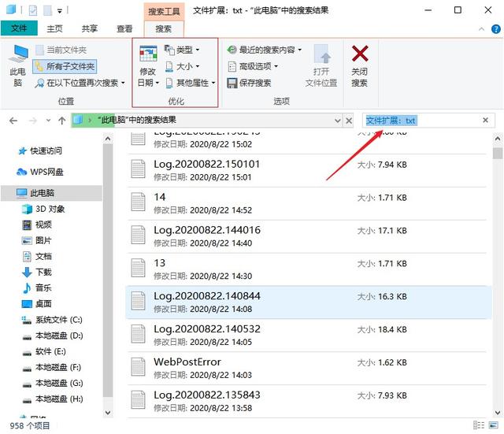504x434 pixels.
Task: Open Documents folder in sidebar
Action: pos(37,256)
